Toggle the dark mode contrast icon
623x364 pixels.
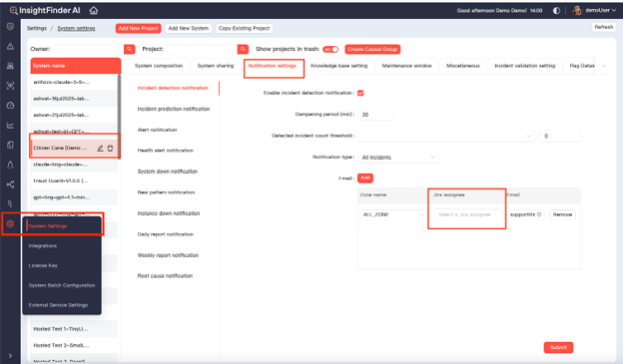coord(557,11)
